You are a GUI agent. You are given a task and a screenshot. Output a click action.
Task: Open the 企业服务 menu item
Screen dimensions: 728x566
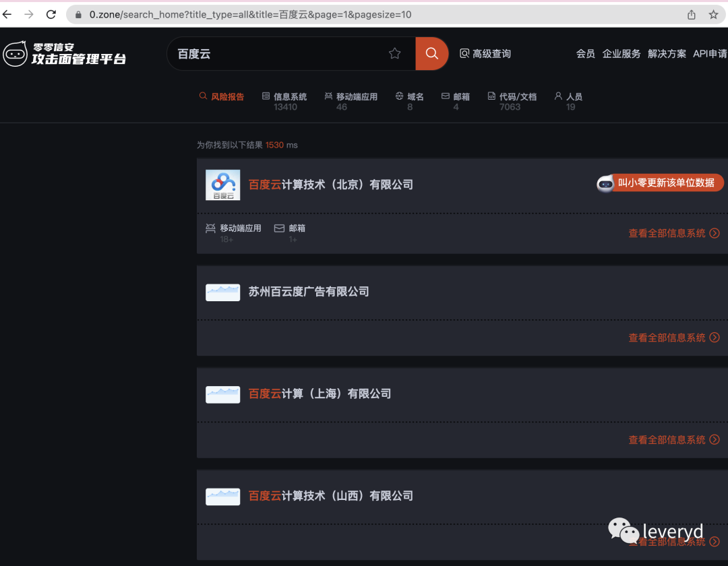pos(621,54)
